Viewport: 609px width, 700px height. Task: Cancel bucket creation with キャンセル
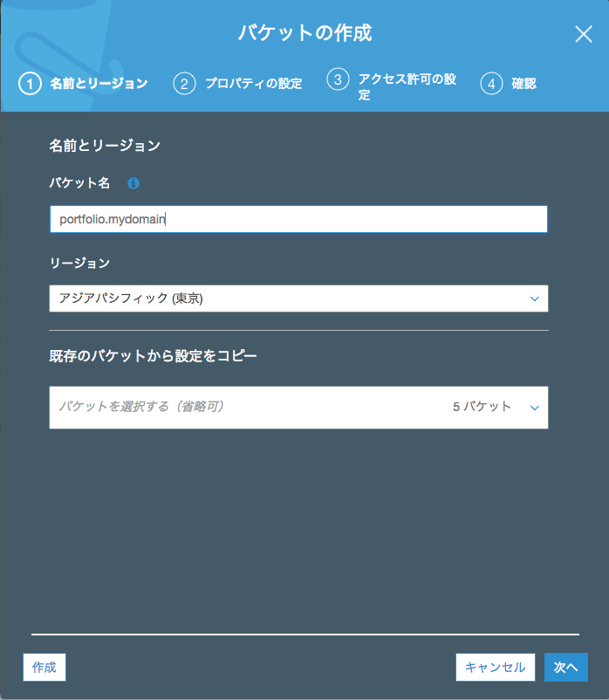494,667
